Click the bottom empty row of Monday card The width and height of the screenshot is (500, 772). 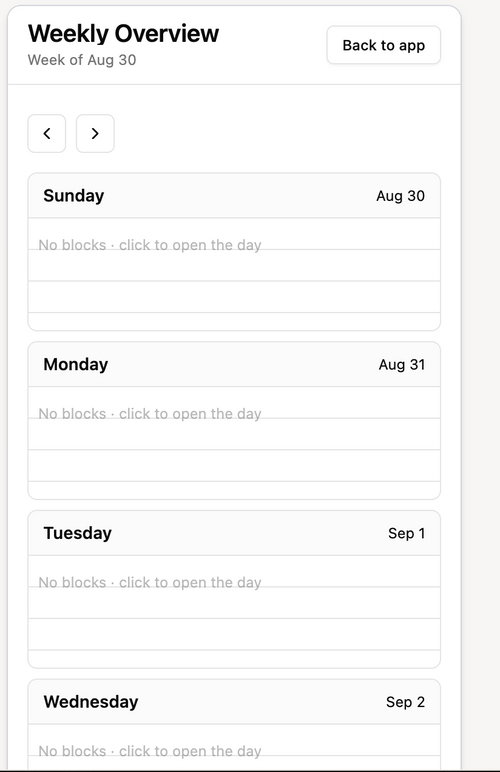click(234, 490)
